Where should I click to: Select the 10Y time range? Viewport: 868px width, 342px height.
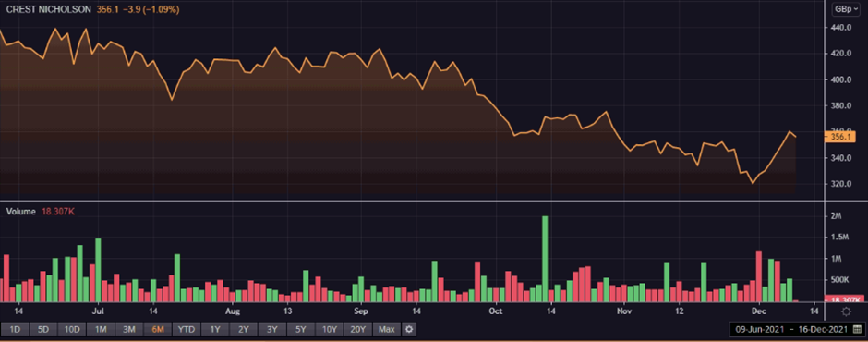330,329
